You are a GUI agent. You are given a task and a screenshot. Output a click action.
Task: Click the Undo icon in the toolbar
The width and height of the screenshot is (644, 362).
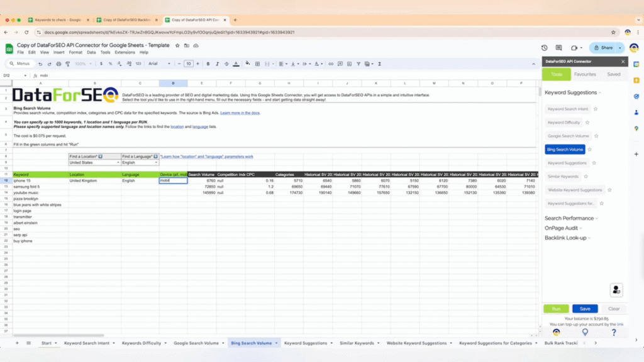[40, 64]
